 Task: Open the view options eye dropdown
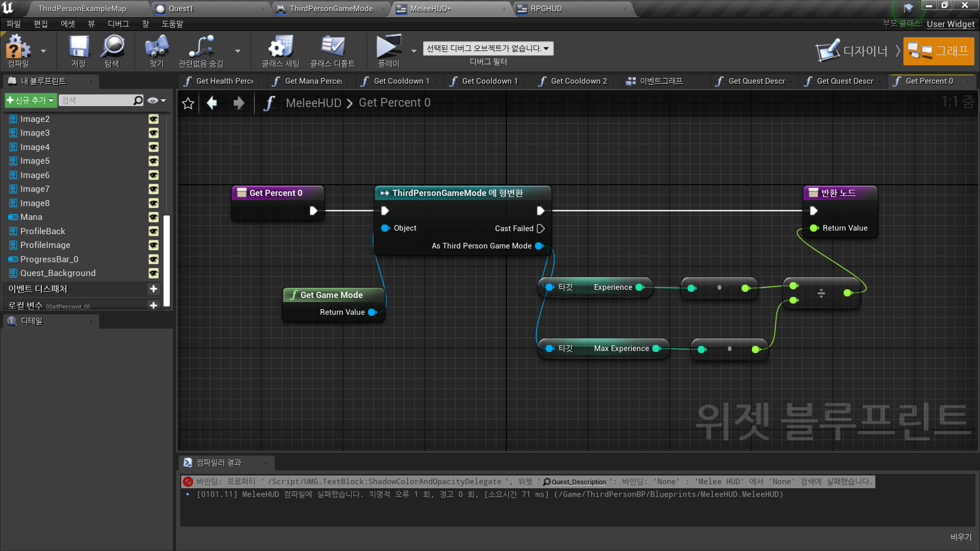[157, 101]
